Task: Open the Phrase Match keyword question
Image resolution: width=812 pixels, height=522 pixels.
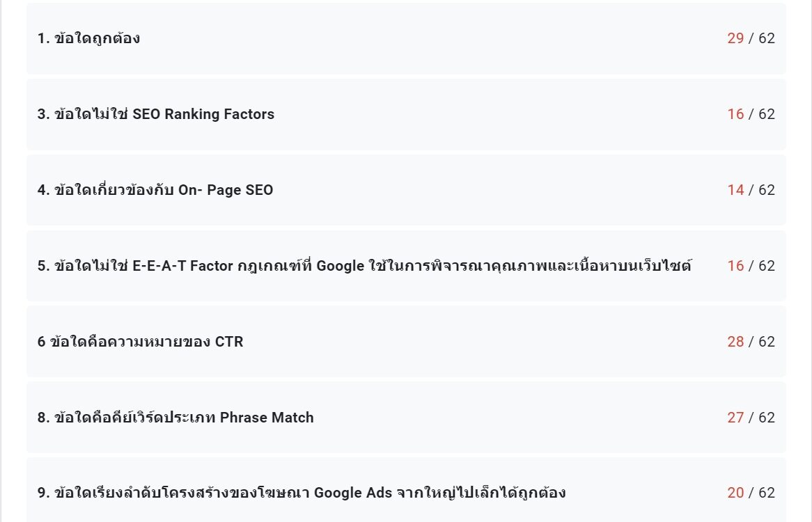Action: [406, 418]
